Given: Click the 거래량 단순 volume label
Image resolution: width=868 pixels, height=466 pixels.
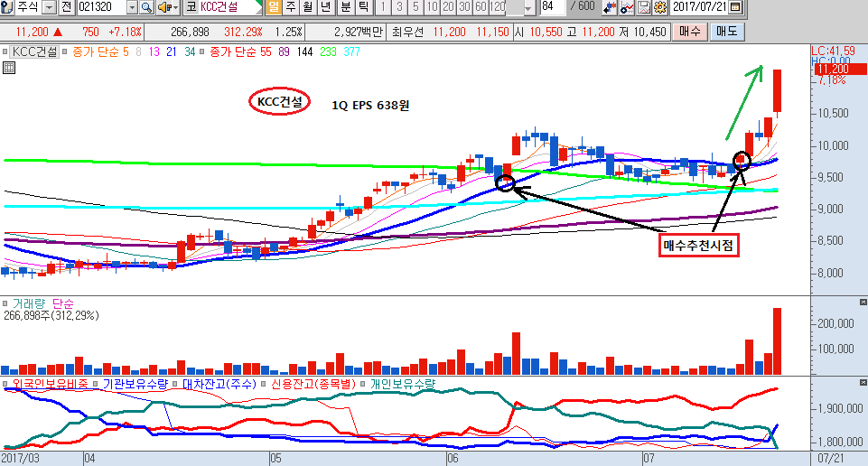Looking at the screenshot, I should (42, 303).
